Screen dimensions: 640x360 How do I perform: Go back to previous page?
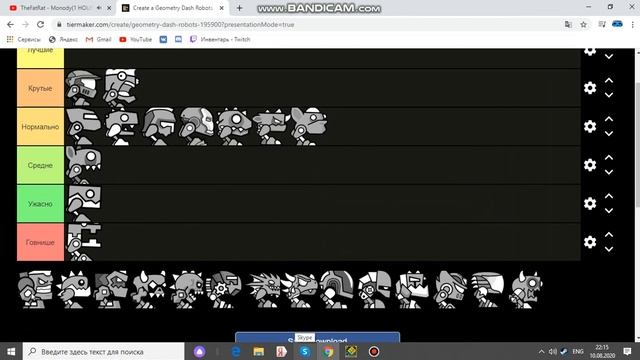tap(11, 24)
